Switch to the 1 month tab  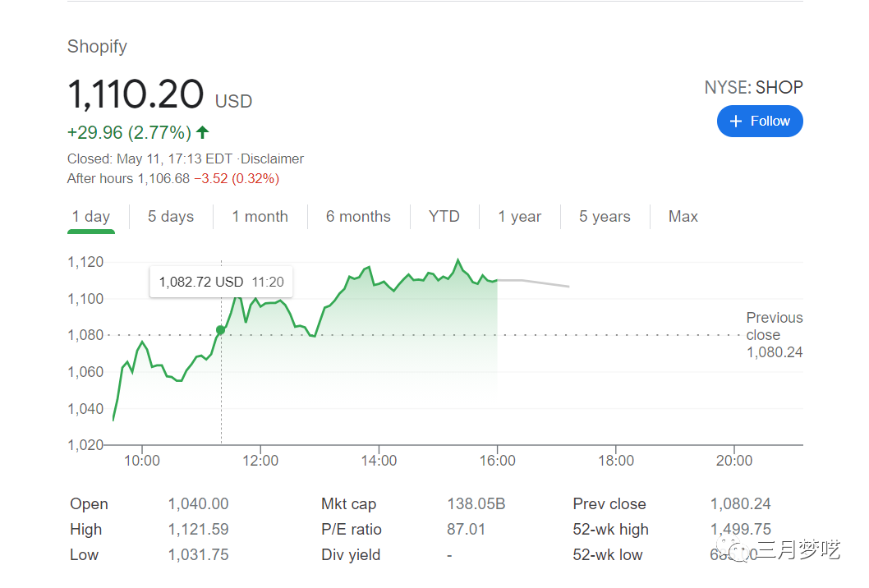pyautogui.click(x=260, y=217)
